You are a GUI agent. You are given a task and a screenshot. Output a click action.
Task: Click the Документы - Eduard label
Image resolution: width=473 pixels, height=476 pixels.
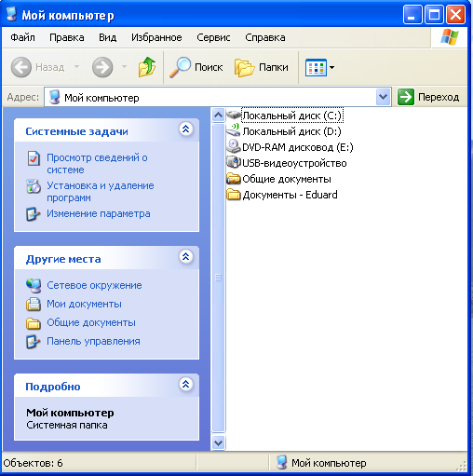click(x=290, y=195)
